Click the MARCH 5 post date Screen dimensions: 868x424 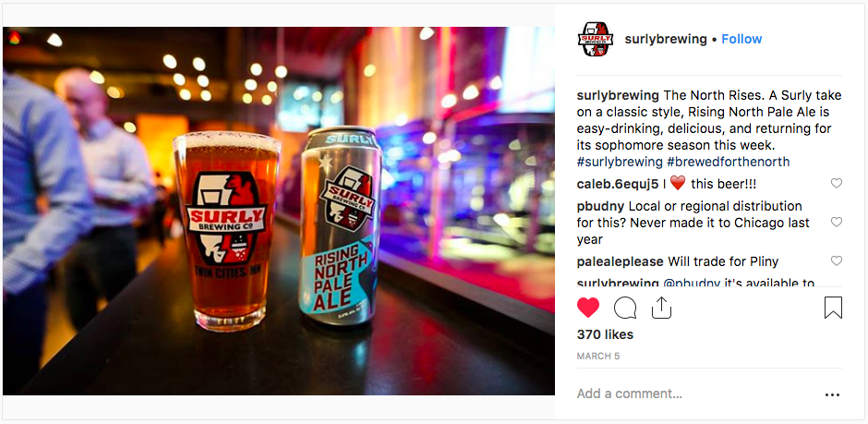pyautogui.click(x=597, y=357)
